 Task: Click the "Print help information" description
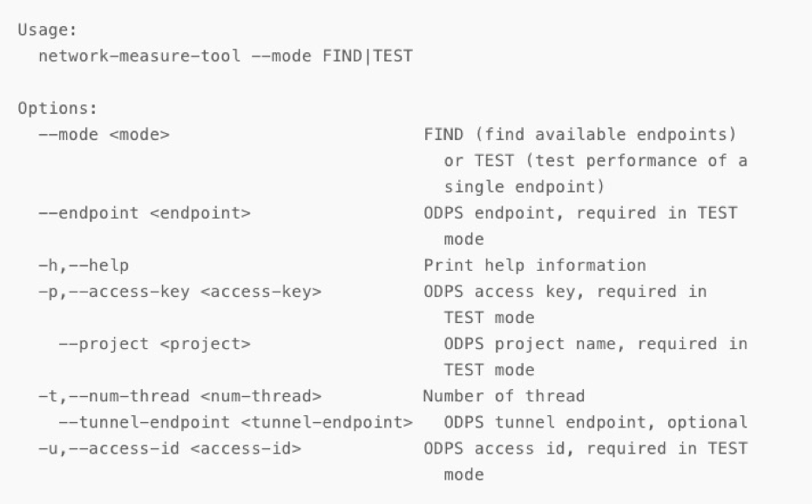pyautogui.click(x=534, y=265)
